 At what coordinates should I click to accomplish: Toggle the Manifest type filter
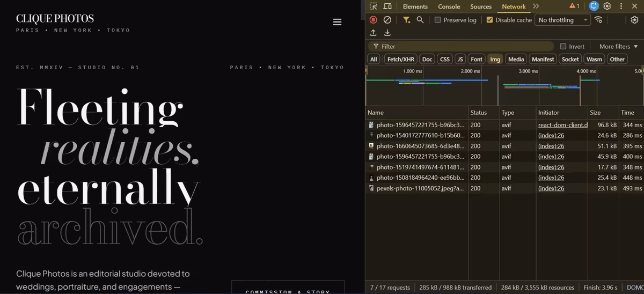tap(543, 59)
